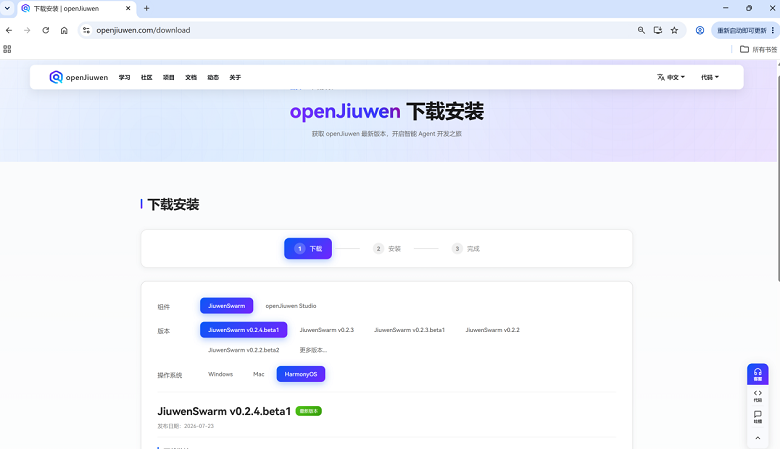This screenshot has height=449, width=780.
Task: Open the Chrome three-dot menu
Action: click(x=773, y=30)
